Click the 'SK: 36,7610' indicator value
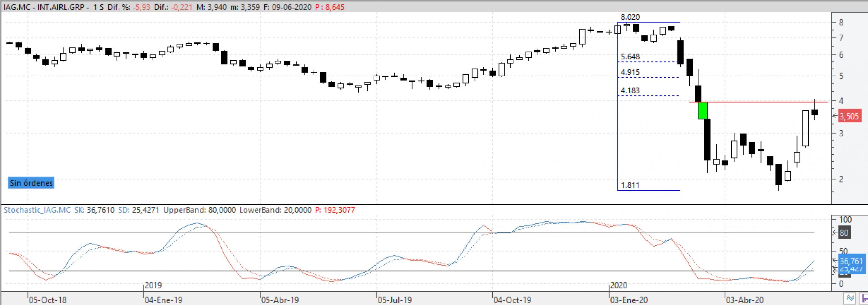This screenshot has height=305, width=868. tap(94, 210)
